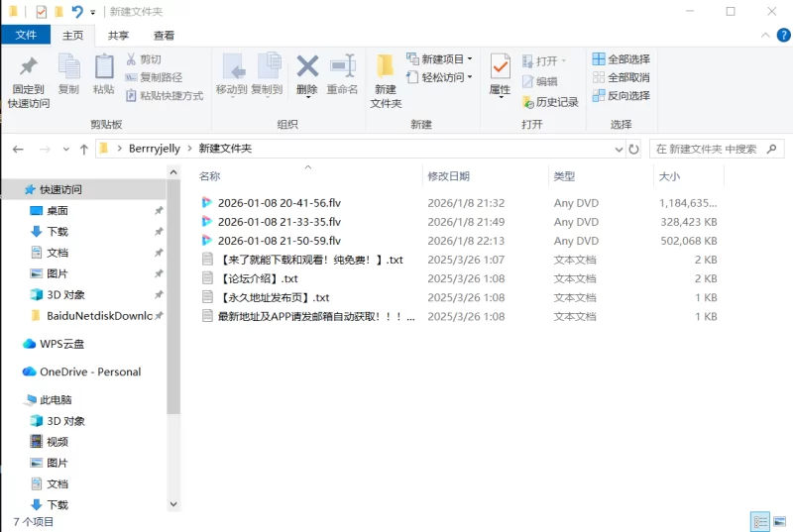Viewport: 793px width, 532px height.
Task: Open the View (查看) ribbon tab
Action: 164,35
